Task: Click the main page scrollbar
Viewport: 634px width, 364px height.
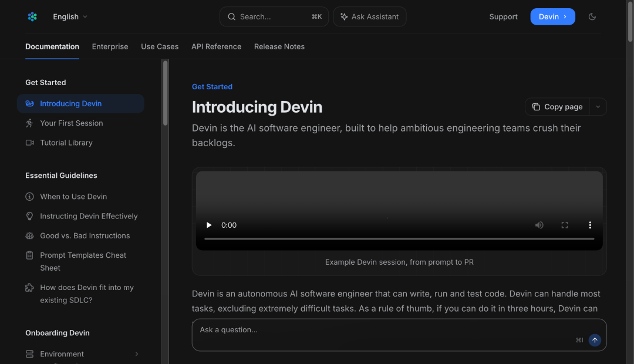Action: 630,21
